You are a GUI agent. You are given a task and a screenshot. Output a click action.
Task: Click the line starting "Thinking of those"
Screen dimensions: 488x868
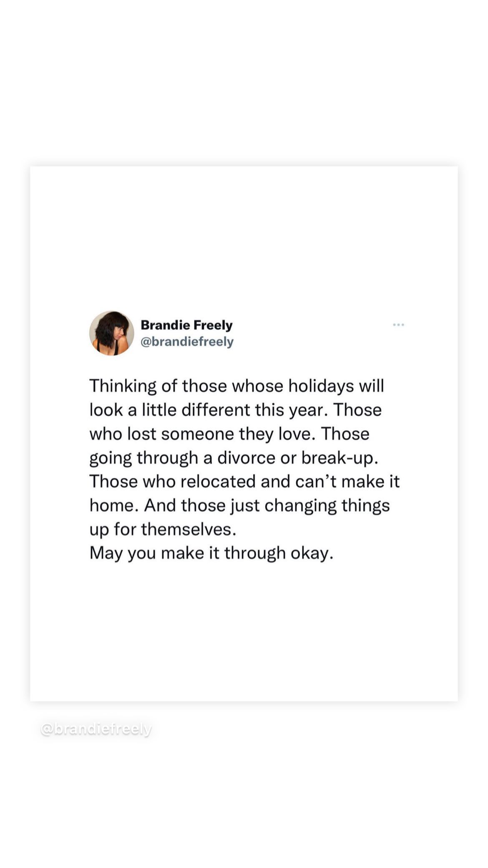click(x=236, y=386)
